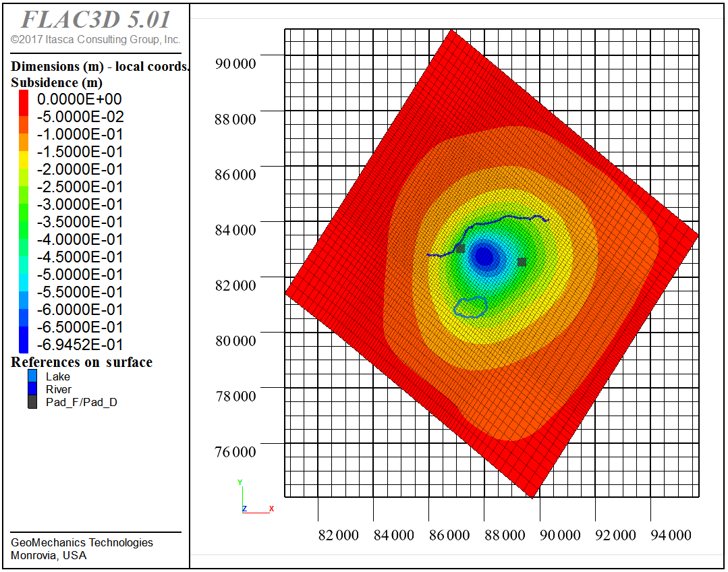Click the 90 000 label on the vertical axis

[x=235, y=63]
